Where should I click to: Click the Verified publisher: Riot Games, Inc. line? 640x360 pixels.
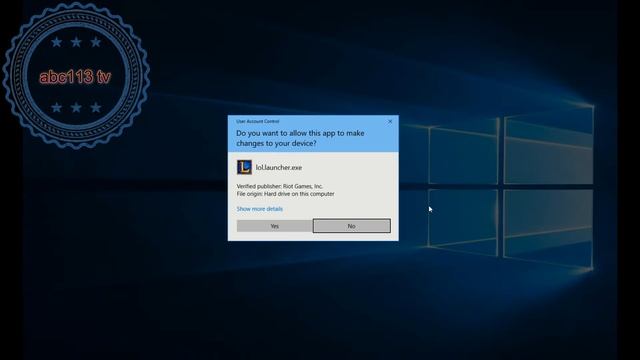(x=280, y=186)
